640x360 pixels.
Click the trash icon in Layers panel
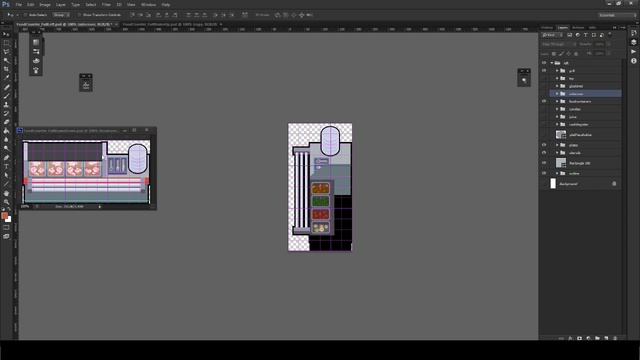[615, 338]
